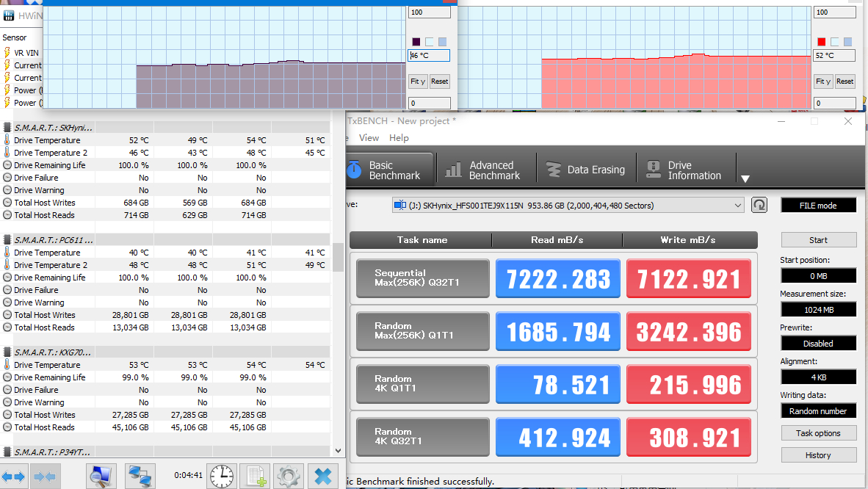Click the dark purple graph color swatch

416,42
